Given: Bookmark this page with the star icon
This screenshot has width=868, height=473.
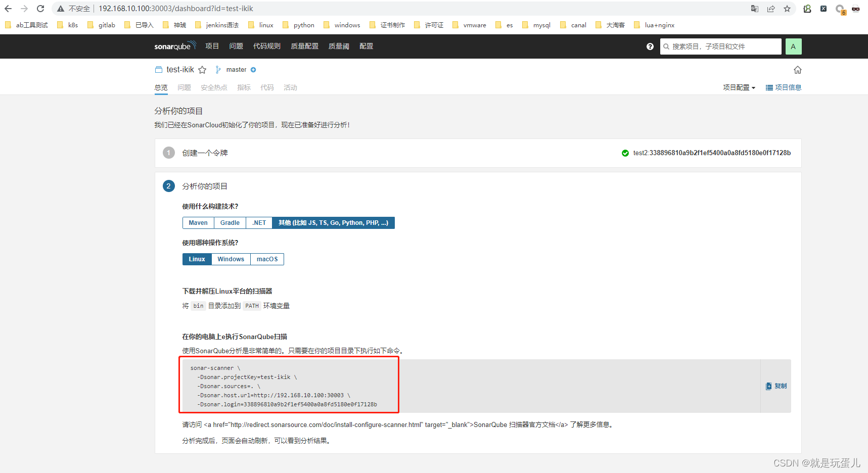Looking at the screenshot, I should (x=787, y=9).
